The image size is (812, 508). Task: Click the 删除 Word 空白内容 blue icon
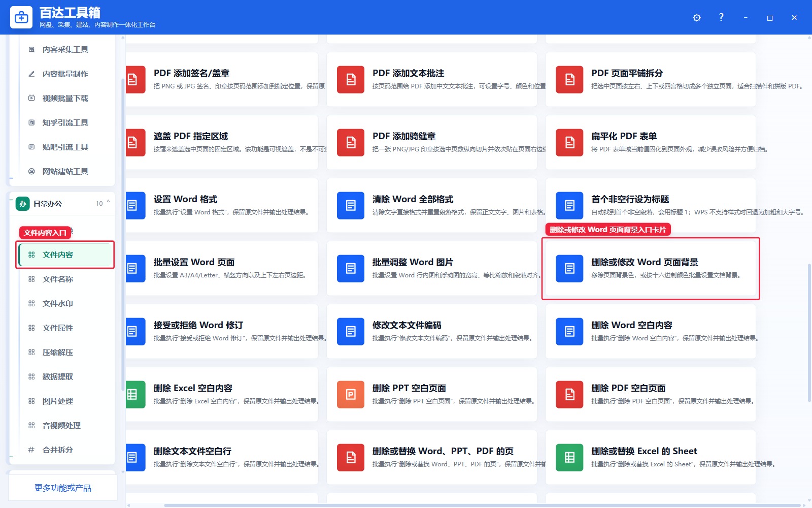click(x=569, y=331)
